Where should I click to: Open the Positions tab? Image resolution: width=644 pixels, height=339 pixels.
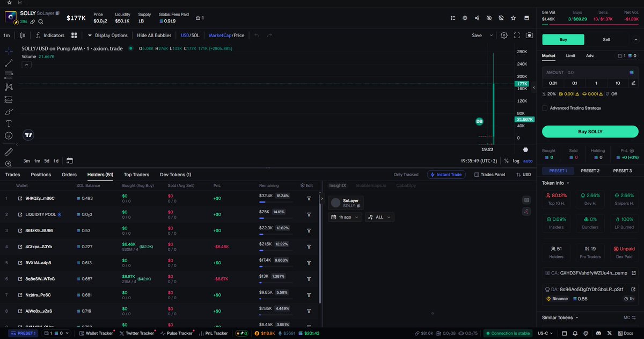tap(41, 175)
